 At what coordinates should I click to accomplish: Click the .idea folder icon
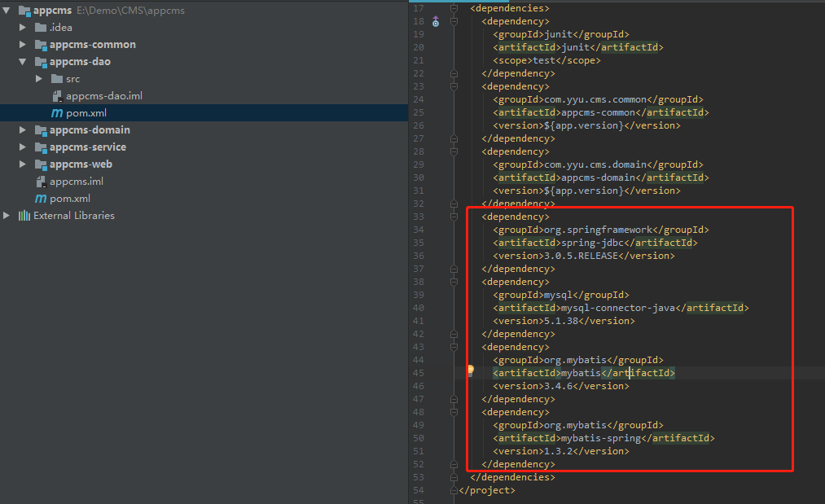coord(41,28)
